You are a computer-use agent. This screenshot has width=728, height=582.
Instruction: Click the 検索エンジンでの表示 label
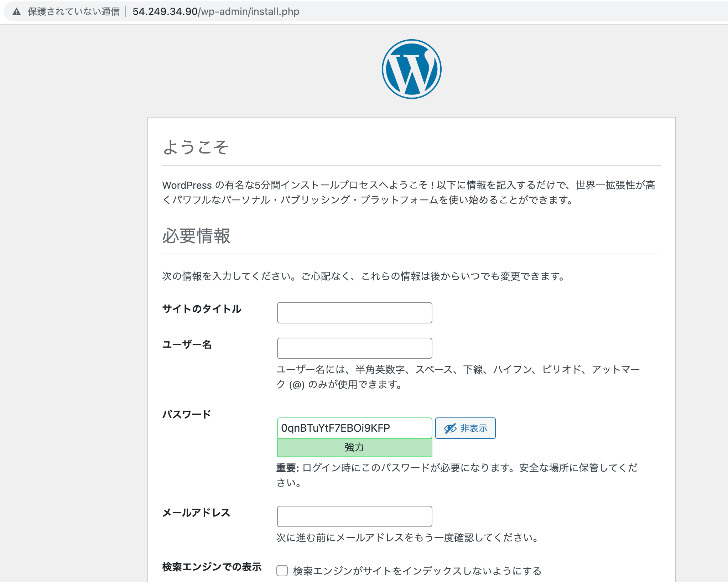[x=212, y=567]
